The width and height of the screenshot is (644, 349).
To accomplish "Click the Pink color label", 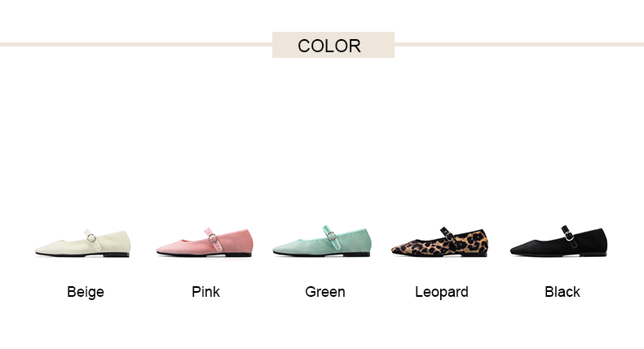I will (205, 292).
